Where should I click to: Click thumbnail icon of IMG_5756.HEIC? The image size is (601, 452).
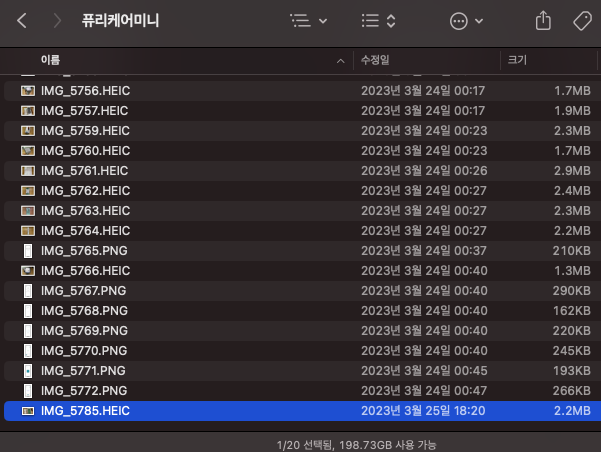(x=28, y=91)
